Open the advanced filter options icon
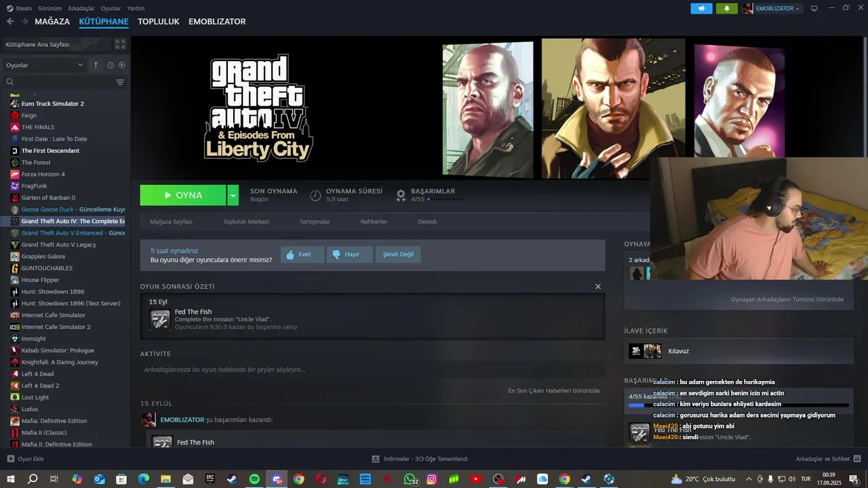The image size is (868, 488). [120, 82]
